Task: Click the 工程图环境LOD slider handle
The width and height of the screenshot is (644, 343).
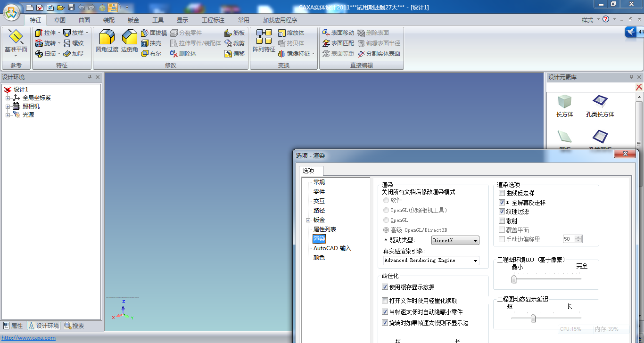Action: click(x=514, y=279)
